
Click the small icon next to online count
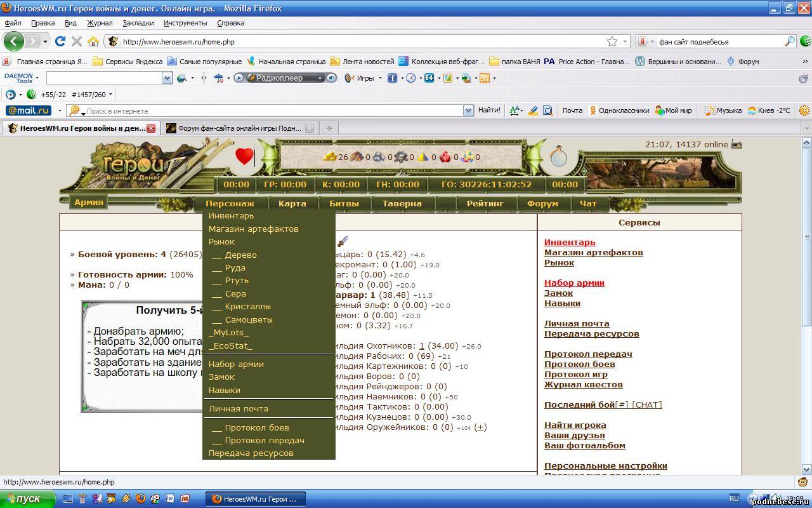737,144
